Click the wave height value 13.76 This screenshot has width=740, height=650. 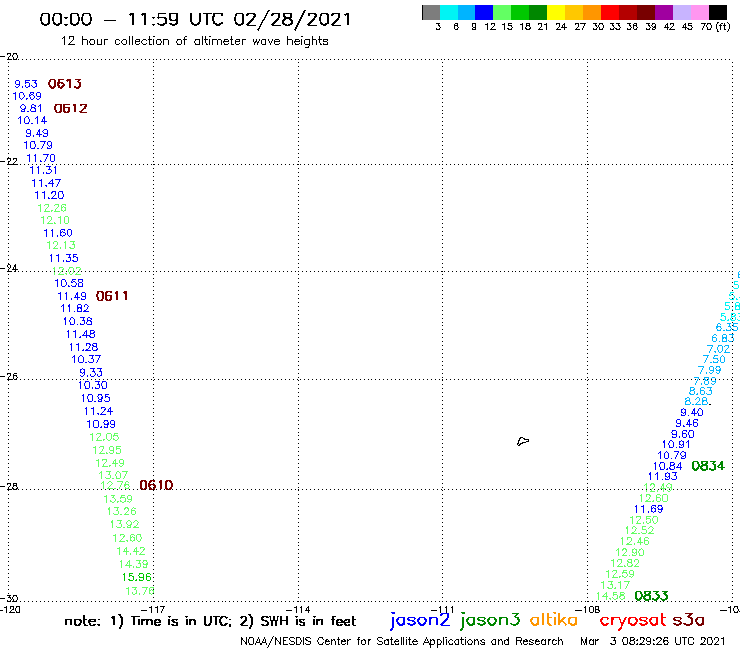[x=140, y=591]
